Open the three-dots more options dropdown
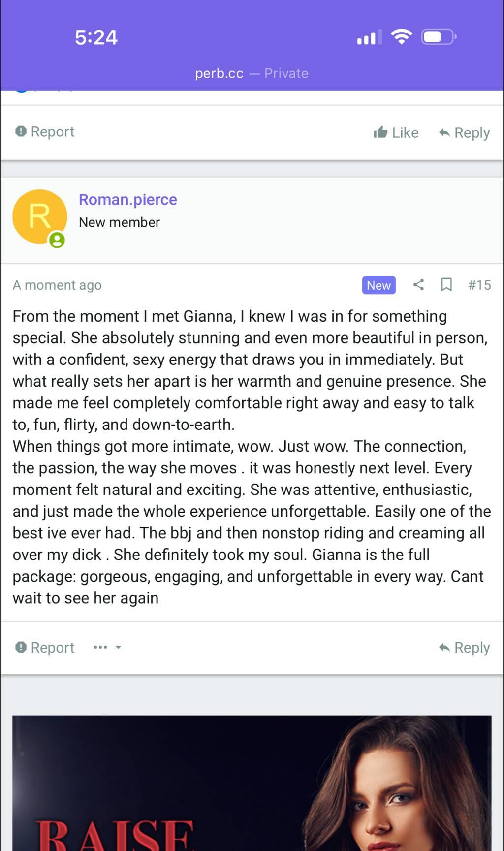504x851 pixels. click(x=107, y=647)
